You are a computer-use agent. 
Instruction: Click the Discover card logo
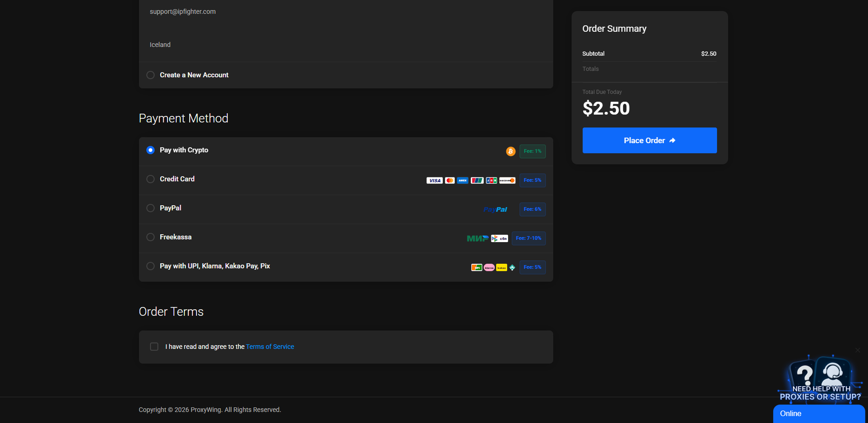(507, 180)
